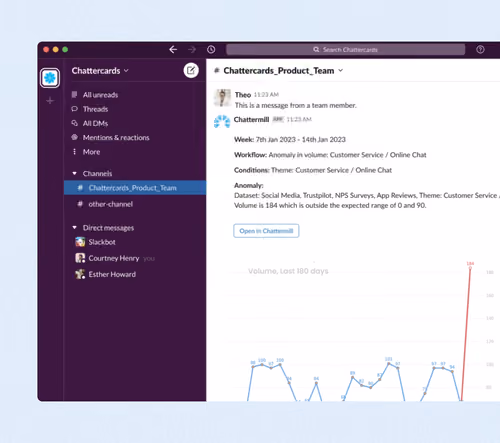
Task: Select the Chattercards workspace icon
Action: point(50,78)
